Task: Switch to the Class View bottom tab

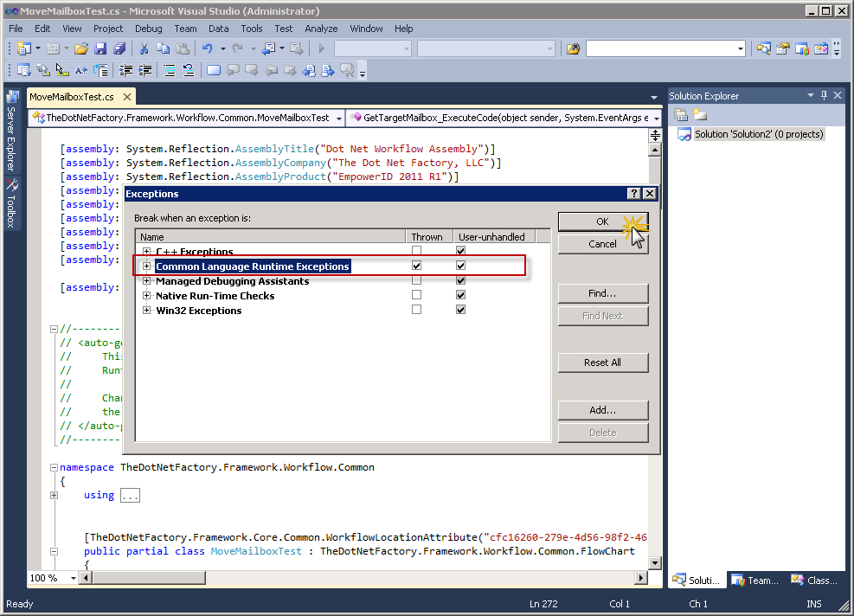Action: coord(814,580)
